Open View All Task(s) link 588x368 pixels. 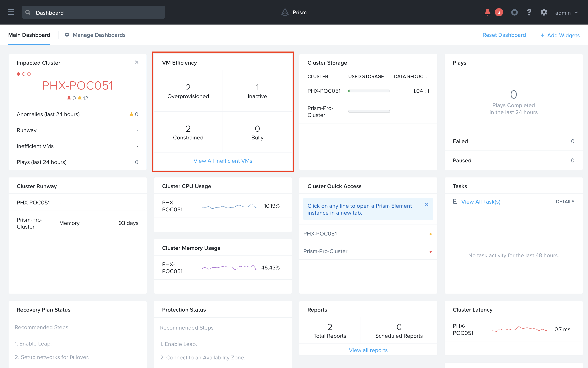click(x=481, y=202)
